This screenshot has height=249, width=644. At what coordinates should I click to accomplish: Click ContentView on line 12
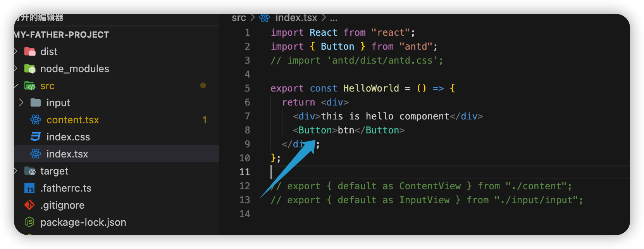coord(430,186)
